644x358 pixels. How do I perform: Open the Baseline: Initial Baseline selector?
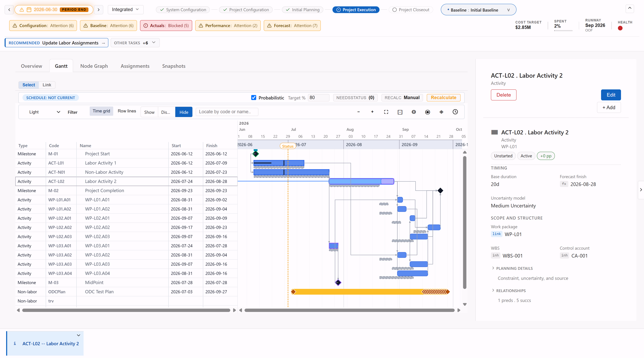click(x=478, y=10)
